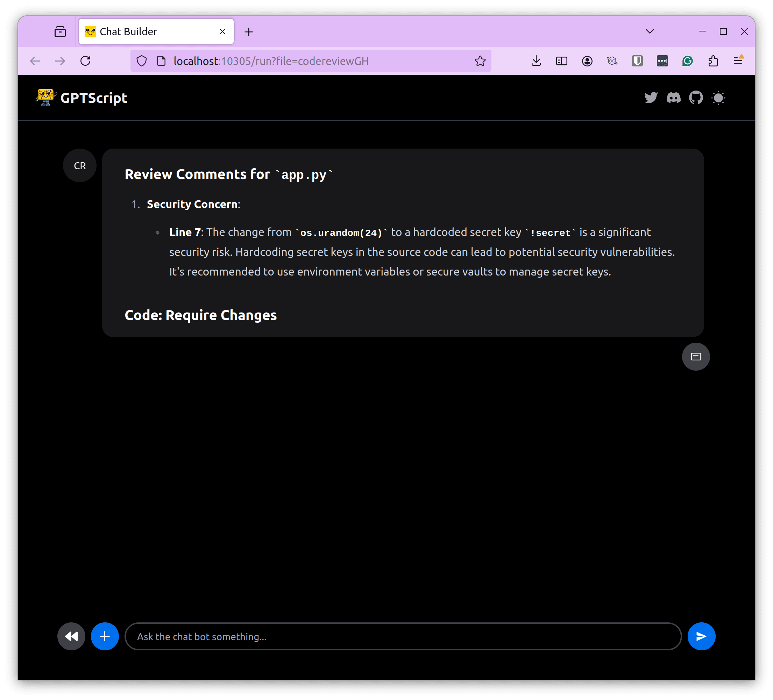Close the Chat Builder tab
Viewport: 773px width, 700px height.
pos(222,31)
